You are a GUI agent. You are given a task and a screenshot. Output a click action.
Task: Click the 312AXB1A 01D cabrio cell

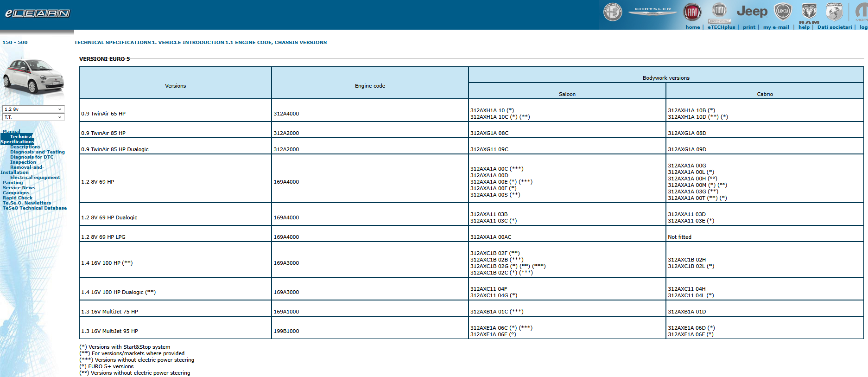tap(765, 308)
